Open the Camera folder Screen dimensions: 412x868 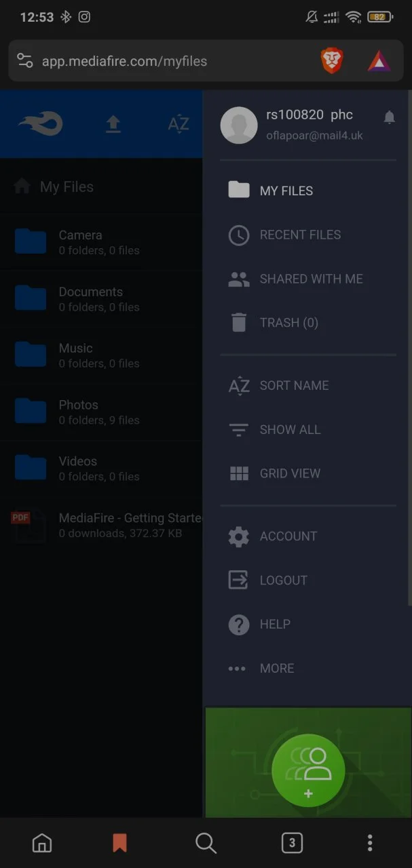click(101, 242)
